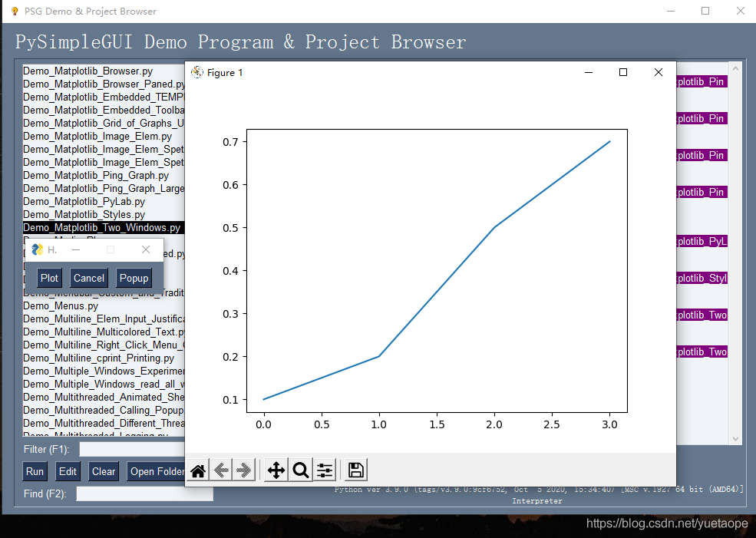Screen dimensions: 756x538
Task: Click the Popup button in small window
Action: (134, 278)
